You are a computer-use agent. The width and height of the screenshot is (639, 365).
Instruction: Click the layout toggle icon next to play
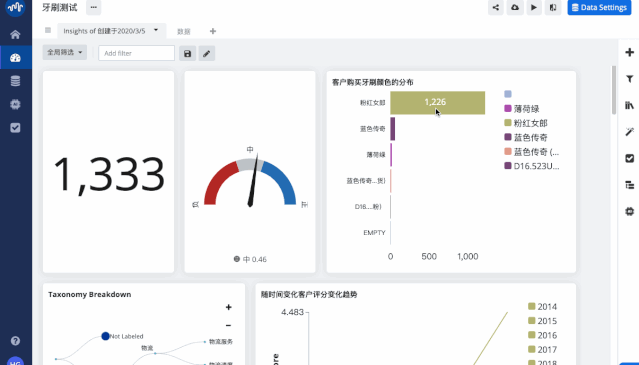[553, 7]
